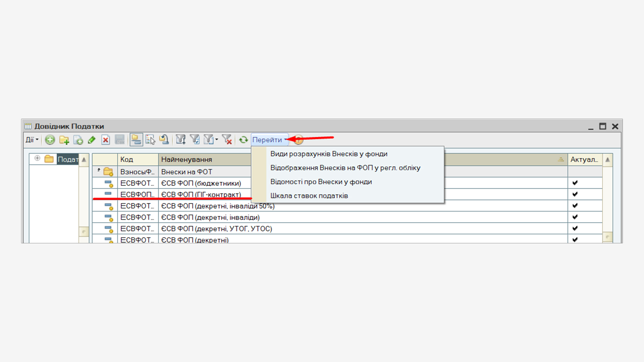The image size is (644, 362).
Task: Click the folder icon of the Внески на ФОТ row
Action: tap(108, 172)
